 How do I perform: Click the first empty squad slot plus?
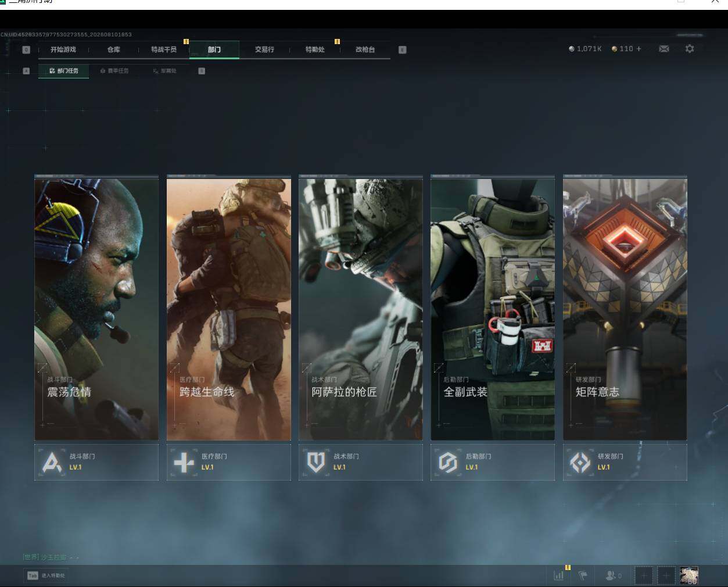[x=643, y=575]
